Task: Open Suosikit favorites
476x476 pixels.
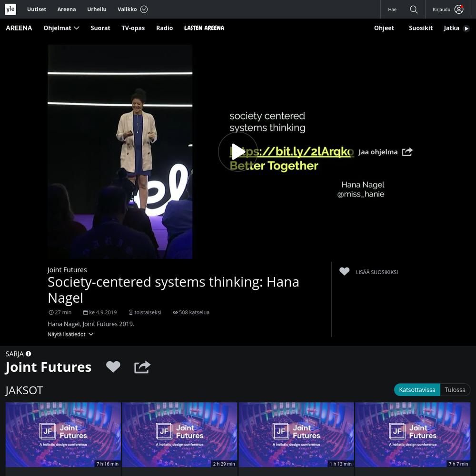Action: (420, 28)
